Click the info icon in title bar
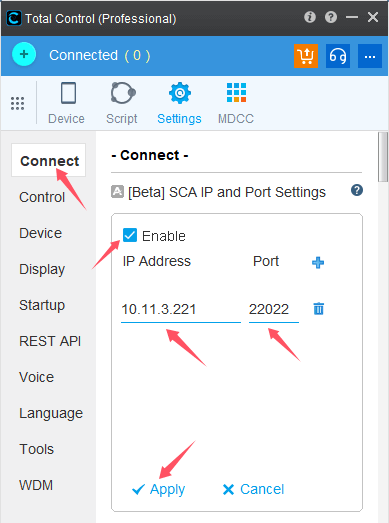Image resolution: width=389 pixels, height=523 pixels. point(310,17)
